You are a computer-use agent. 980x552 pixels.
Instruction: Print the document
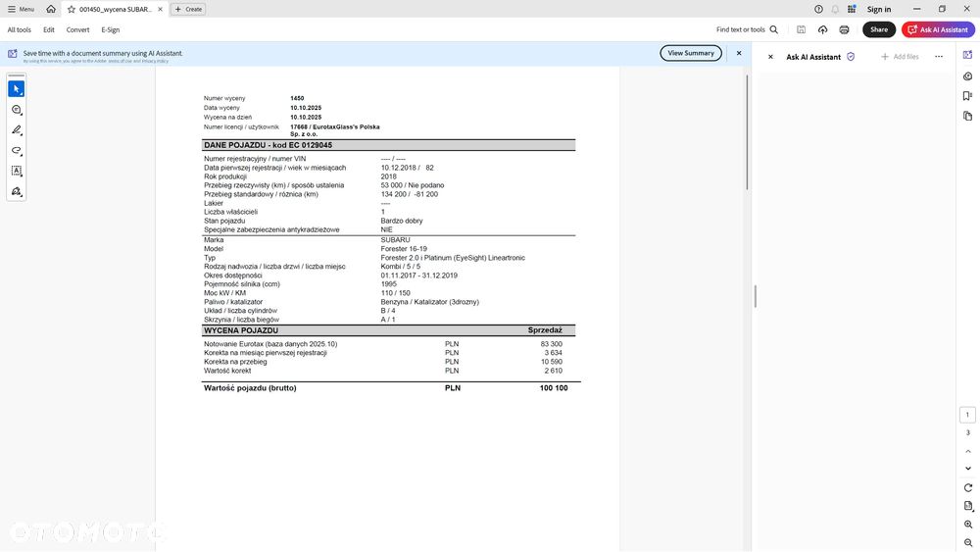(x=845, y=29)
